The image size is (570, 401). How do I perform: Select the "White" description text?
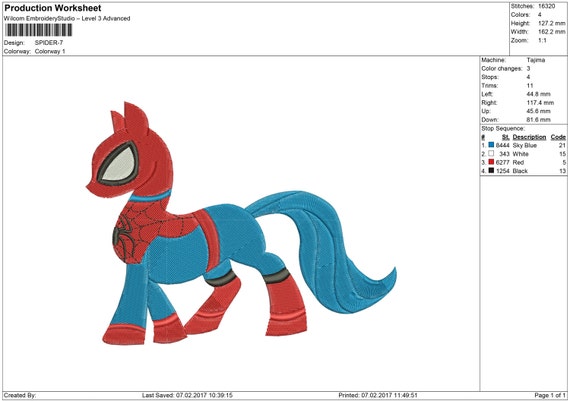[521, 154]
